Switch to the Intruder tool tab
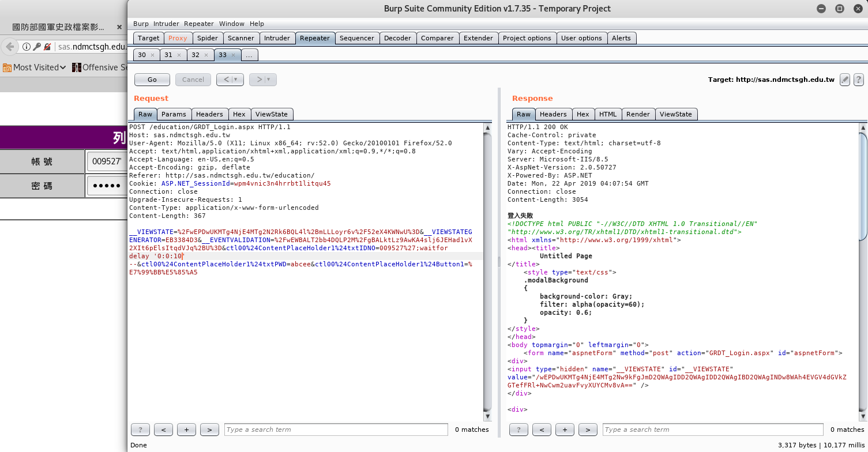Viewport: 868px width, 452px height. coord(277,38)
